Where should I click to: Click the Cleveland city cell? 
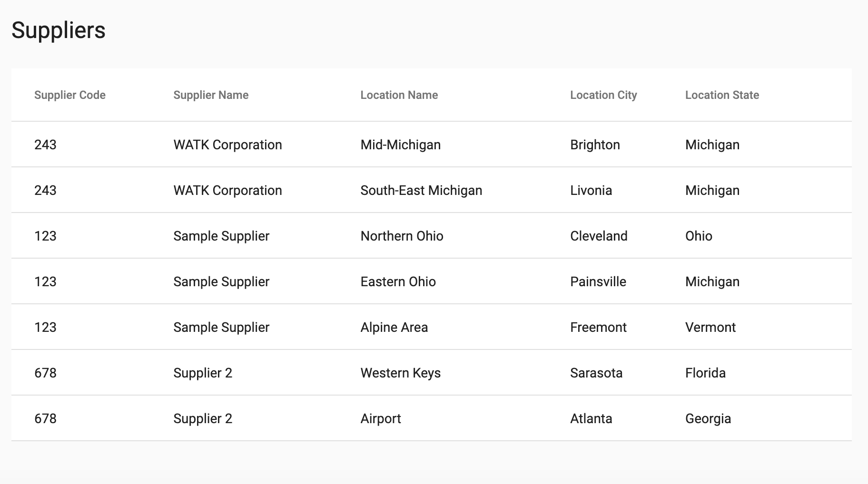click(599, 236)
